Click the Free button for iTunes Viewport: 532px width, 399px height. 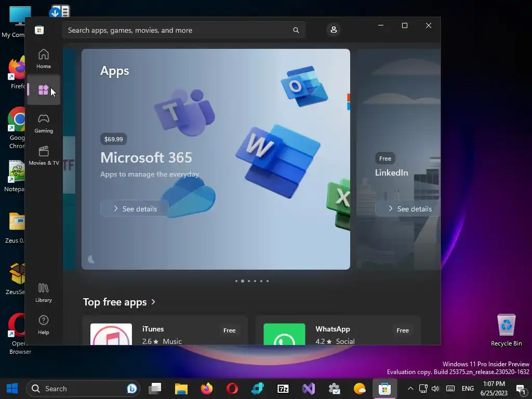(x=229, y=330)
